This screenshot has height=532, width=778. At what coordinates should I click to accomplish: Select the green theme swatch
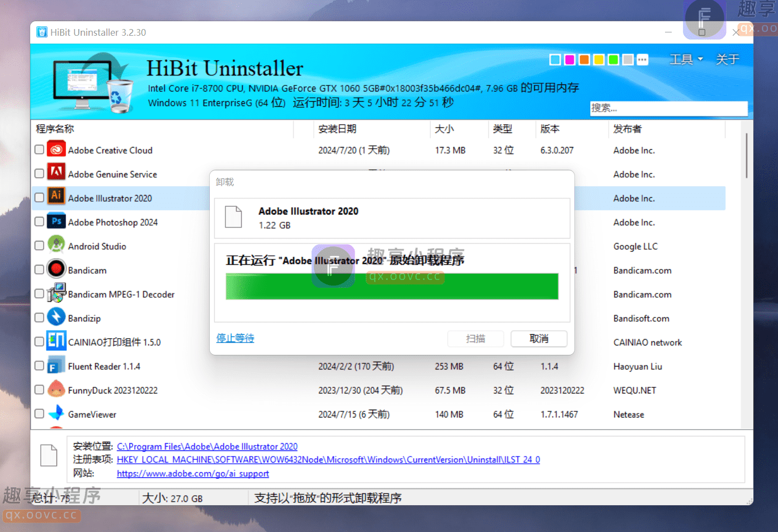[613, 60]
